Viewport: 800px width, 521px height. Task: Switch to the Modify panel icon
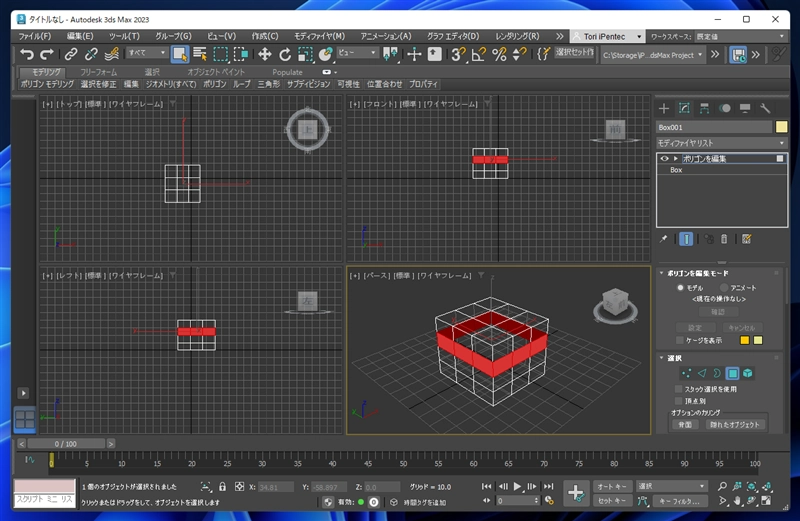684,108
